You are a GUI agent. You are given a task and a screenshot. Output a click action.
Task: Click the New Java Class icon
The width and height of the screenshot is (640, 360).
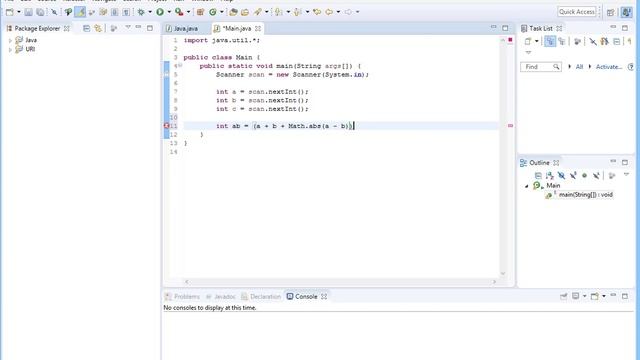[213, 12]
